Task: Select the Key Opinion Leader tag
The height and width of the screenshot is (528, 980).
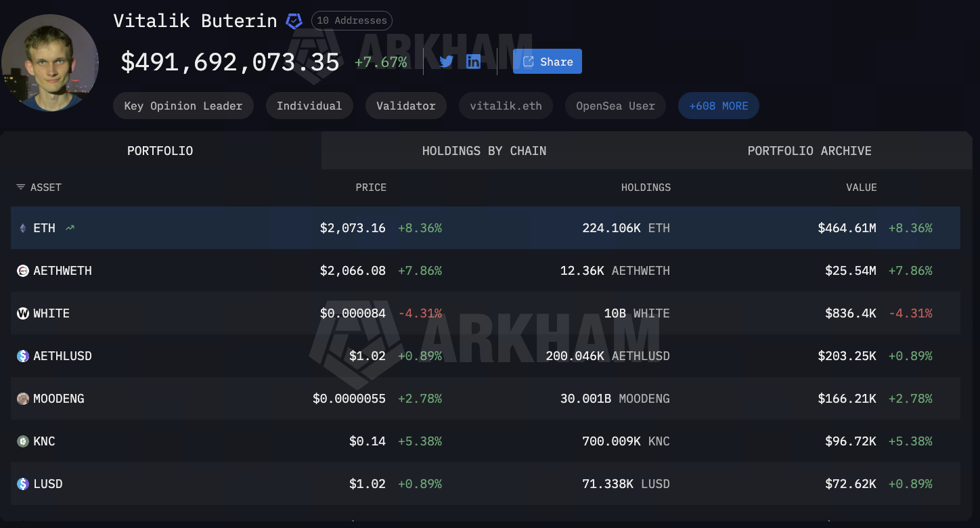Action: (x=183, y=106)
